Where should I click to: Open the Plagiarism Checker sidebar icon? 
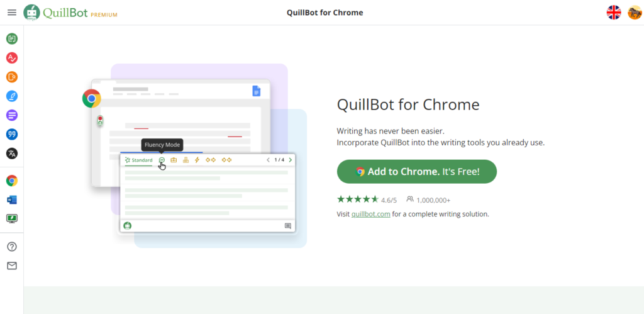(x=12, y=77)
